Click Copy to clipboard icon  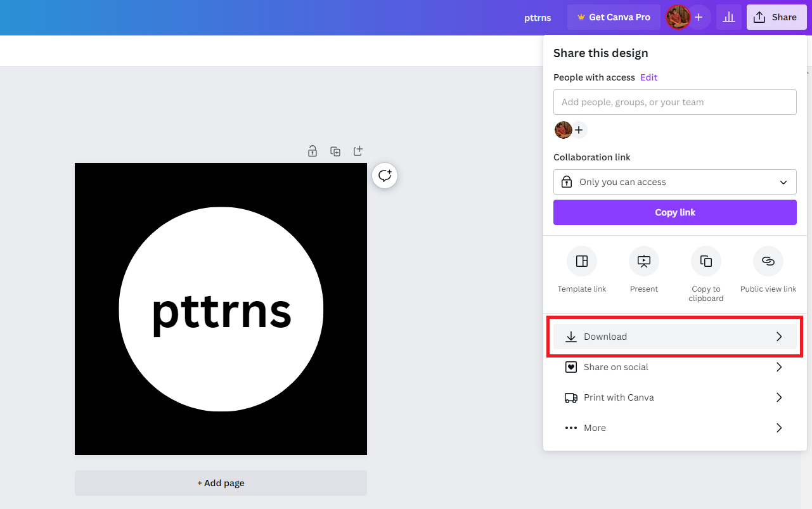point(706,261)
